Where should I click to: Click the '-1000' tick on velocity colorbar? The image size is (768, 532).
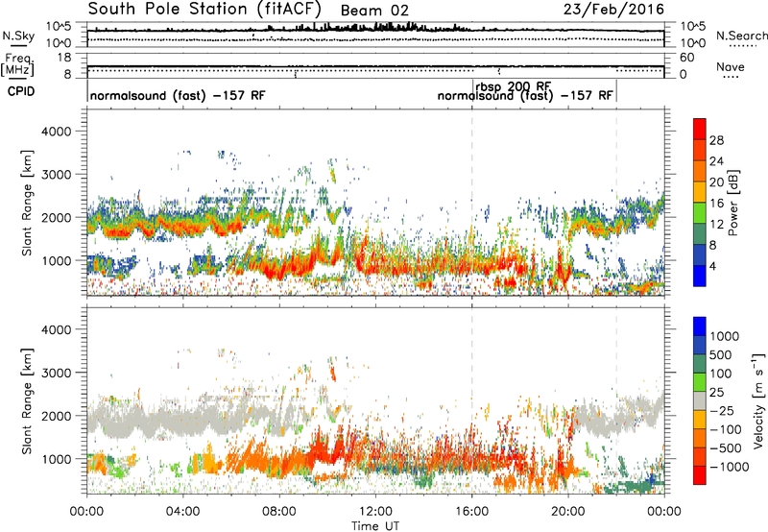(730, 467)
